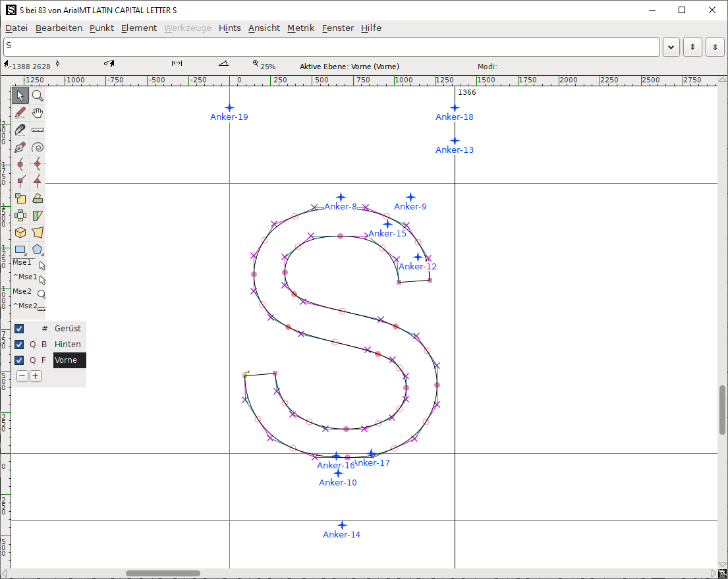Open the Metrik menu

pyautogui.click(x=300, y=28)
